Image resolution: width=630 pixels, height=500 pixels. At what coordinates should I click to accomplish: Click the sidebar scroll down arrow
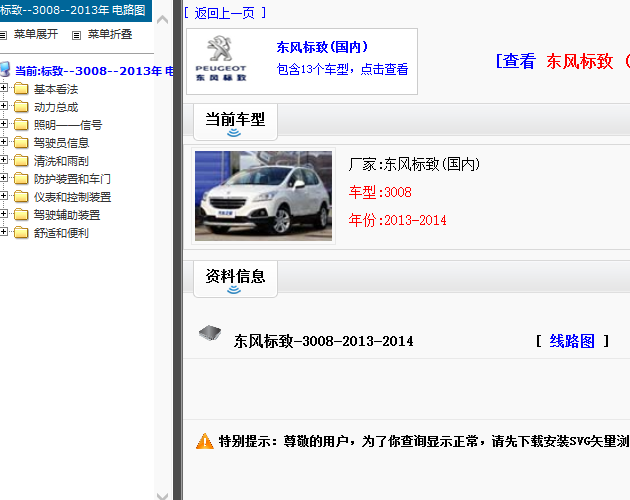[x=162, y=496]
